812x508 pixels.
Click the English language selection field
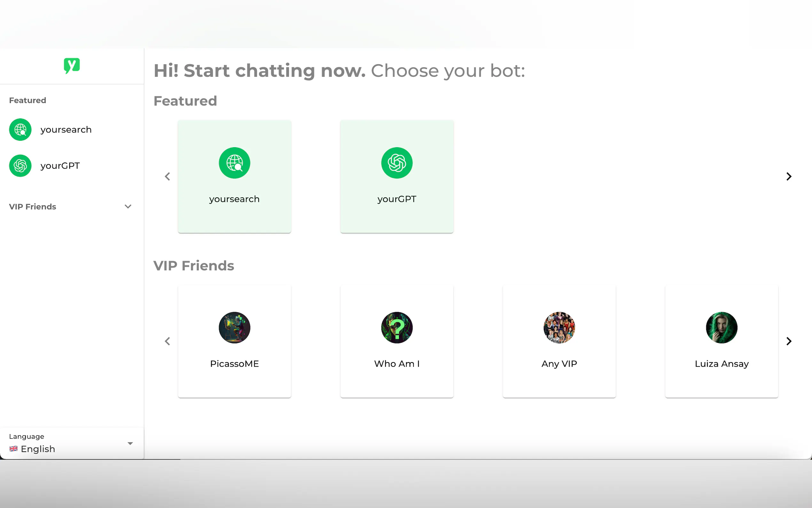pos(38,449)
